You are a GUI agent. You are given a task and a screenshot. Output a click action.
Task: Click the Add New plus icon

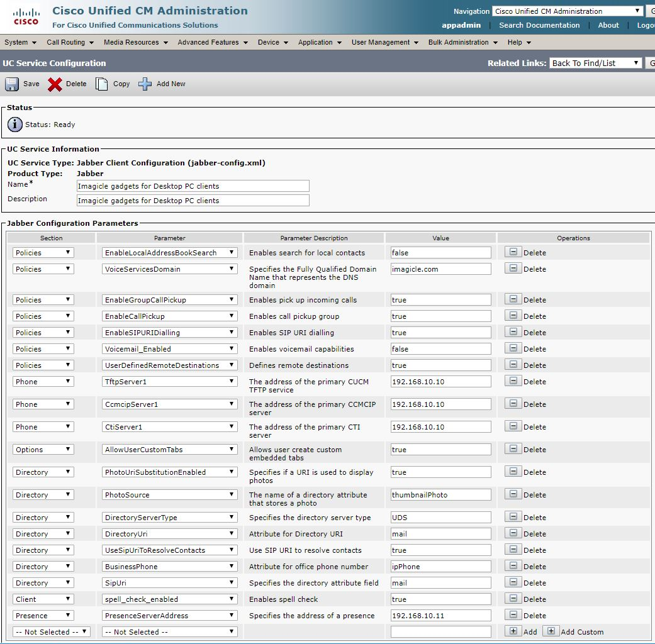[145, 84]
